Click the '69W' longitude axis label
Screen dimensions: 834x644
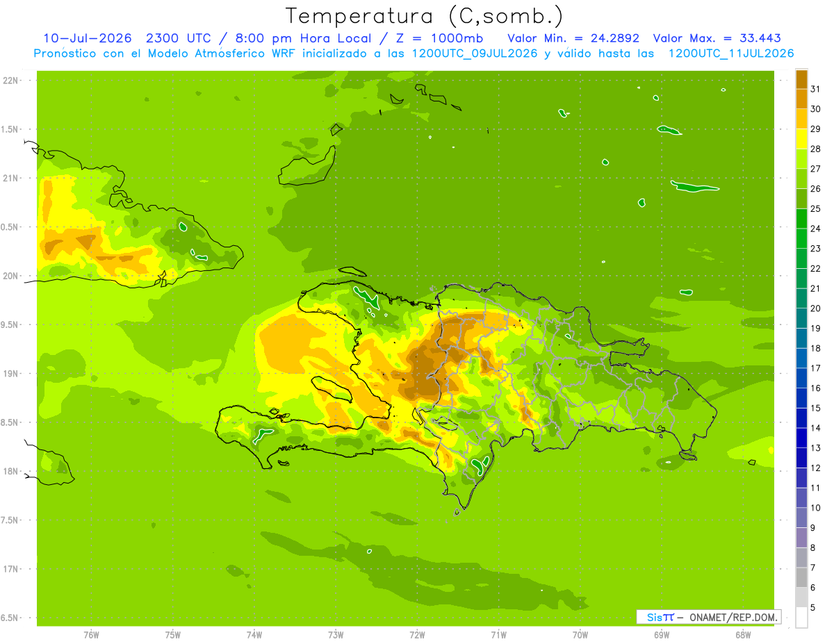(662, 635)
